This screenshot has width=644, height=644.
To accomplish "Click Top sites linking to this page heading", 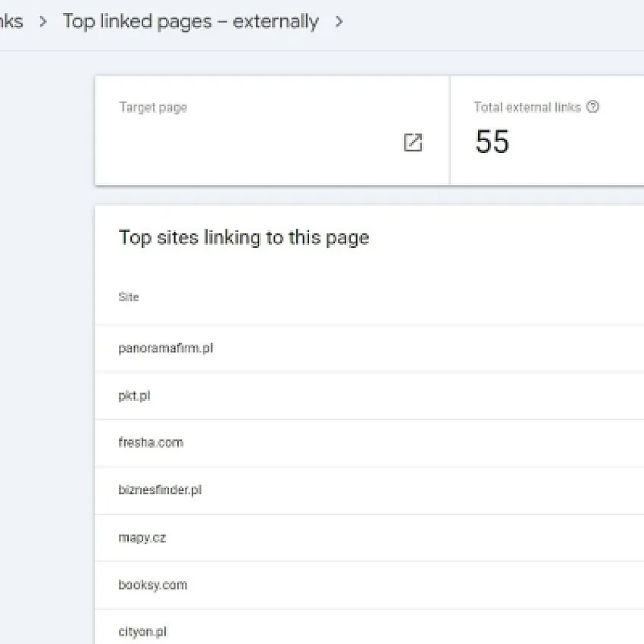I will [244, 238].
